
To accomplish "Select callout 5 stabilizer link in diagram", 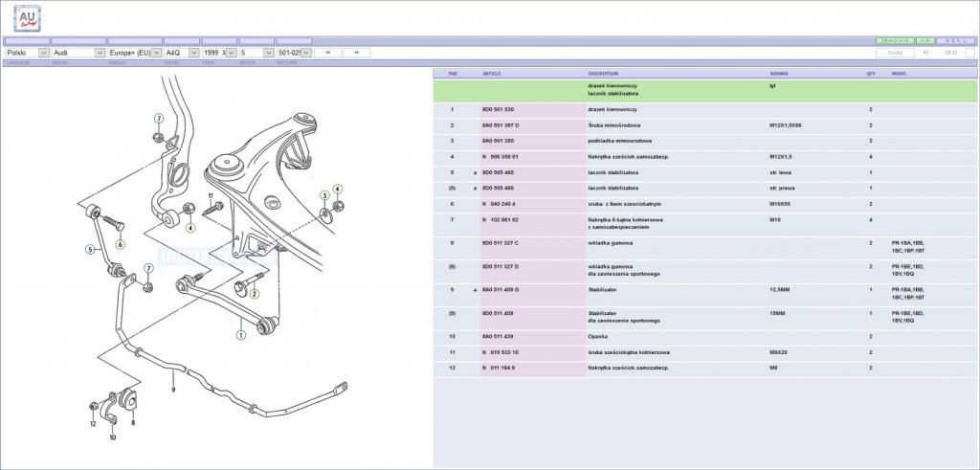I will tap(90, 250).
